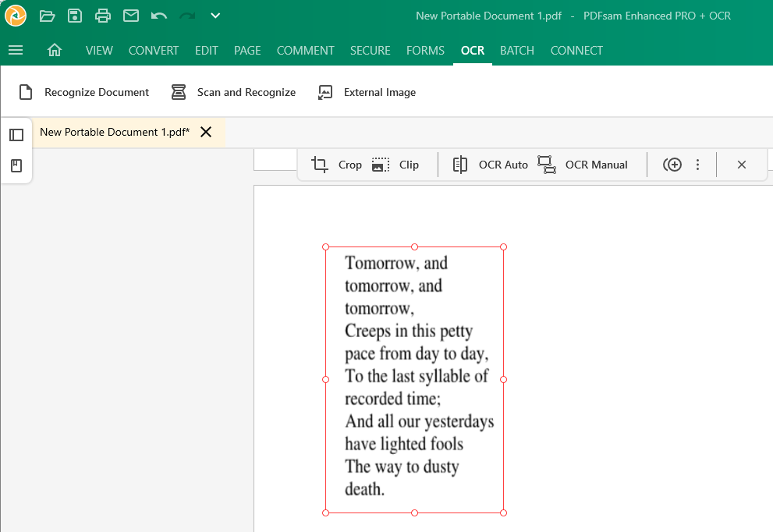Click the line 'pace from day to day,'
Screen dimensions: 773x532
[x=417, y=353]
